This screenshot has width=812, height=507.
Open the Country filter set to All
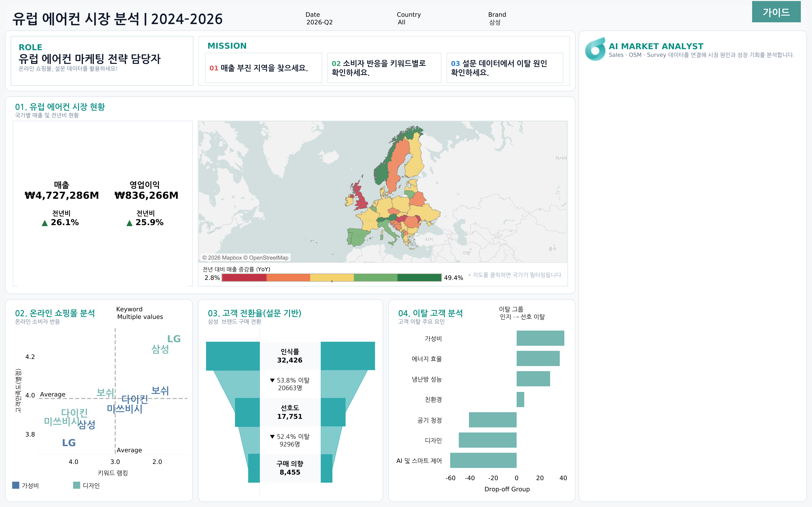[408, 19]
